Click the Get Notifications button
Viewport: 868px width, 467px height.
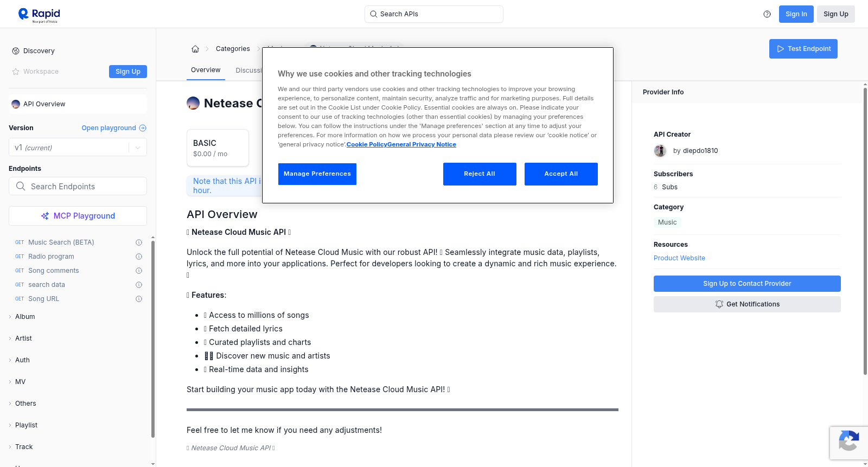pyautogui.click(x=747, y=304)
